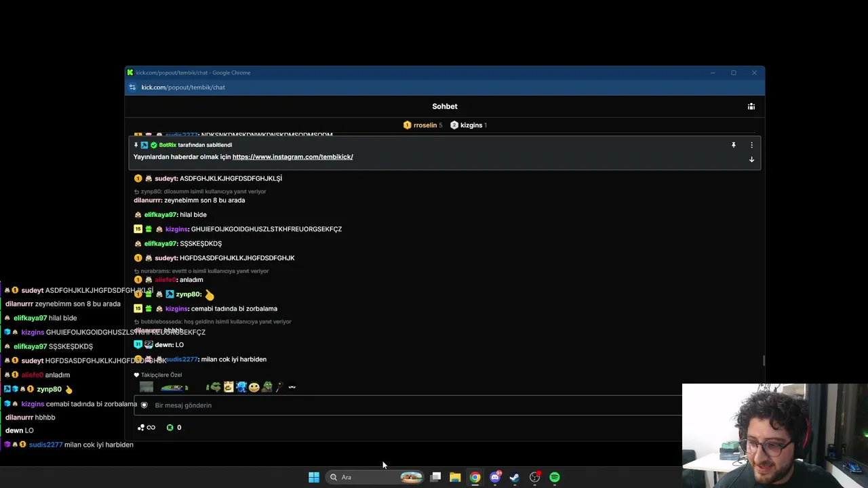Select the gray blurry first emote
868x488 pixels.
point(146,387)
